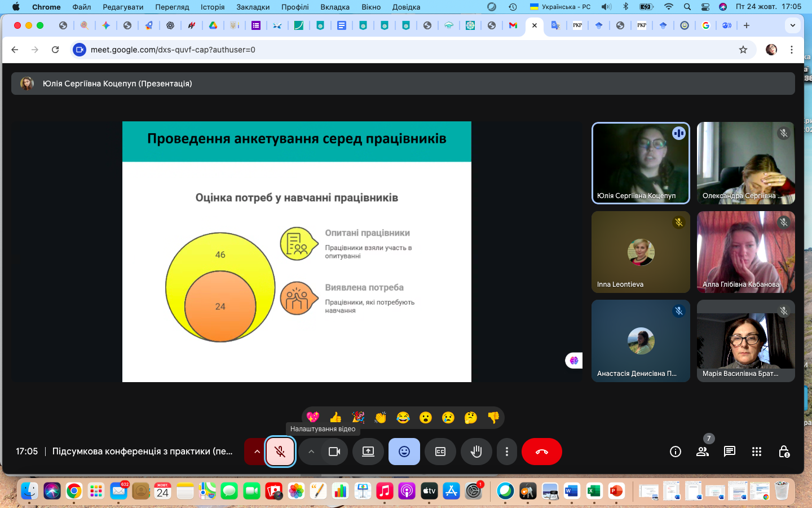Click Марія Василівна participant video tile
This screenshot has width=812, height=508.
coord(745,340)
